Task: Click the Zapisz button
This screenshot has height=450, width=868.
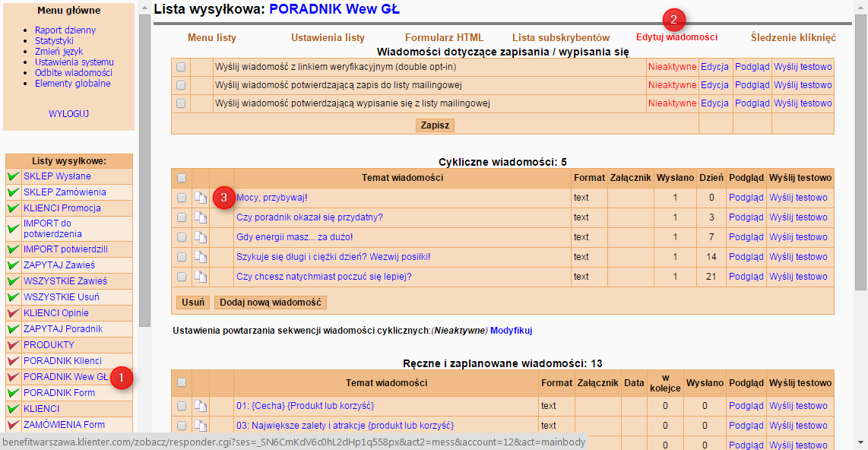Action: [x=435, y=125]
